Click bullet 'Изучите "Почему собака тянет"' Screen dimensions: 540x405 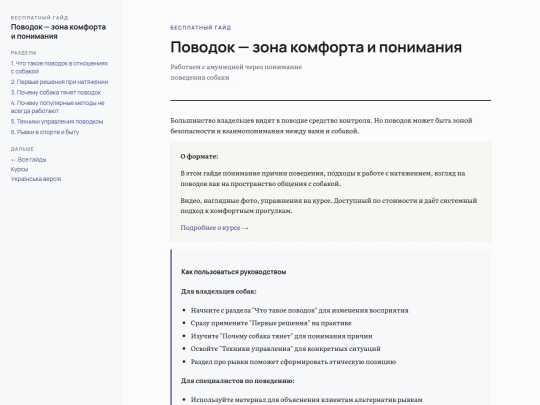point(281,336)
